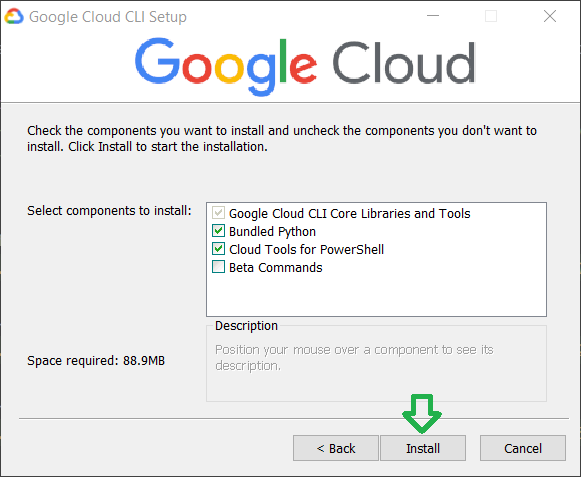Select the Cloud Tools for PowerShell item label

click(x=306, y=249)
